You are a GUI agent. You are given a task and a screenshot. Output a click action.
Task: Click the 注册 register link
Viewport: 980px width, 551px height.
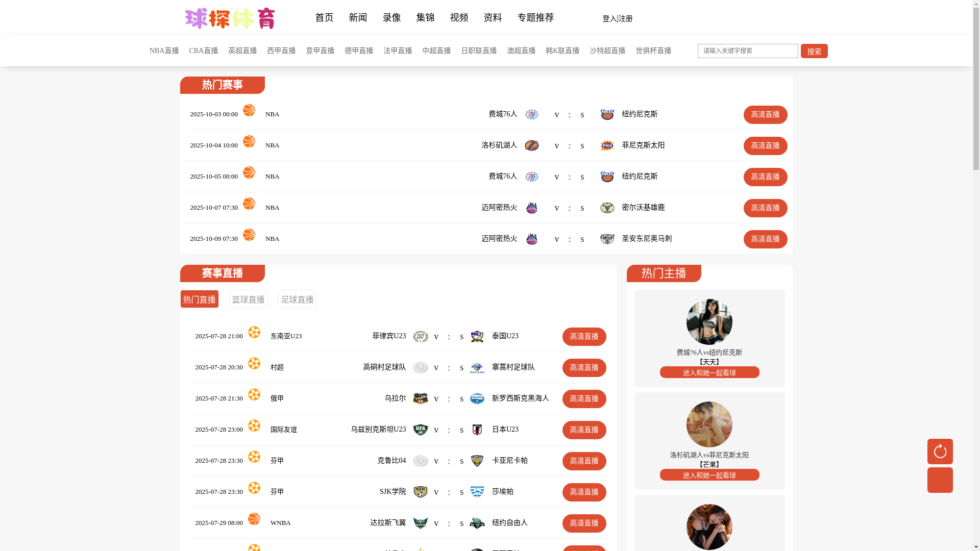[x=626, y=19]
